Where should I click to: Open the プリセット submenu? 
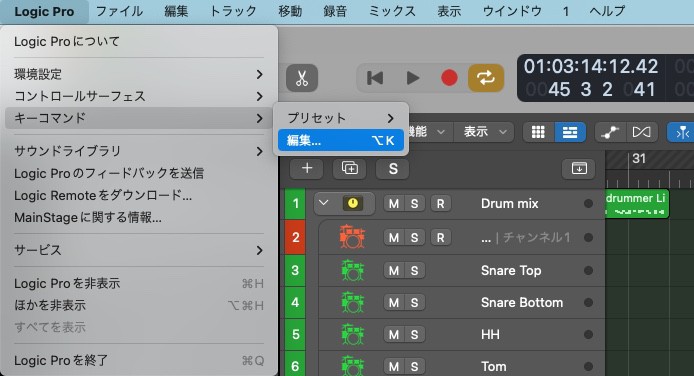point(340,118)
